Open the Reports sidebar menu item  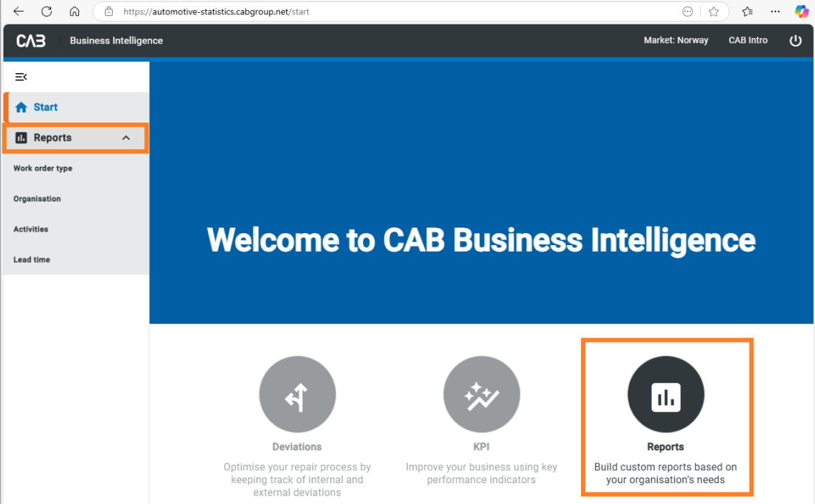76,138
